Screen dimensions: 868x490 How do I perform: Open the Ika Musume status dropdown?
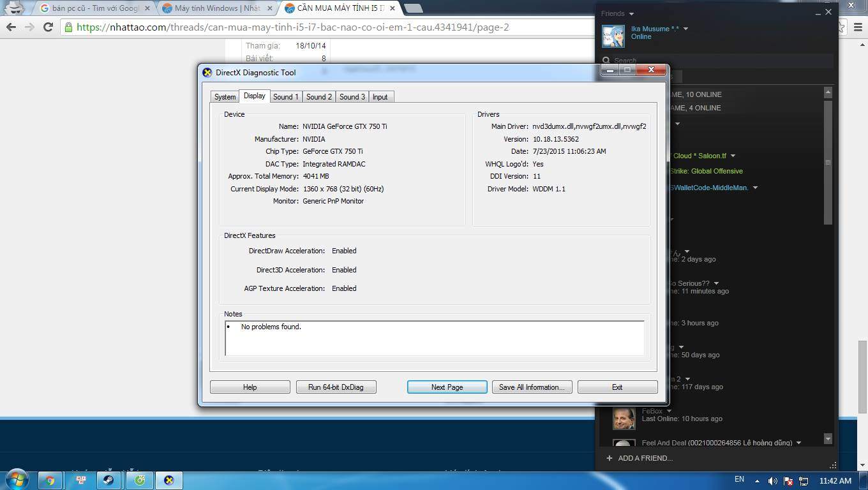tap(685, 29)
